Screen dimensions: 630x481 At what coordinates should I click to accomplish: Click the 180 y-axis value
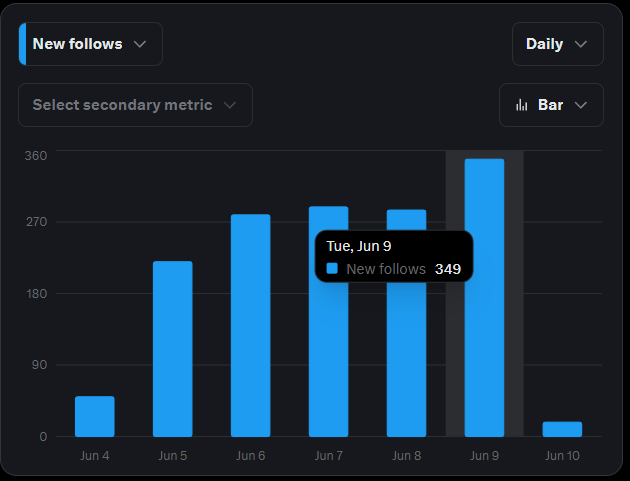(x=37, y=293)
